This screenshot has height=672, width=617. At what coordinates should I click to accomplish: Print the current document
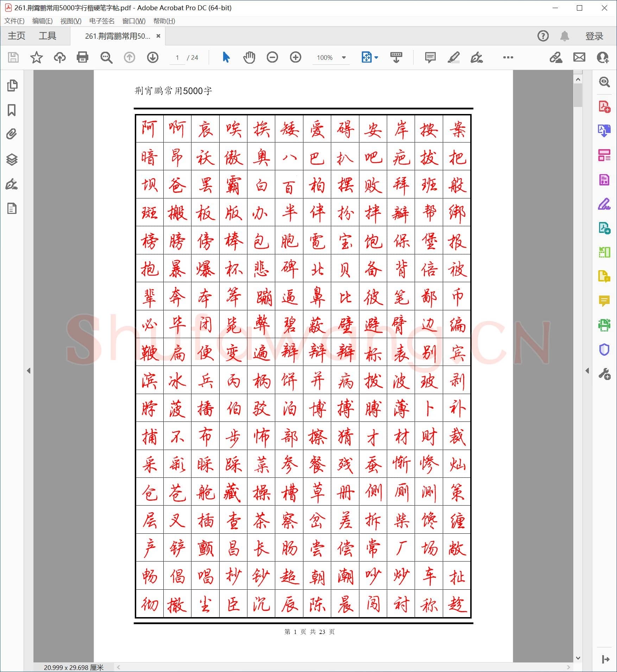coord(82,58)
